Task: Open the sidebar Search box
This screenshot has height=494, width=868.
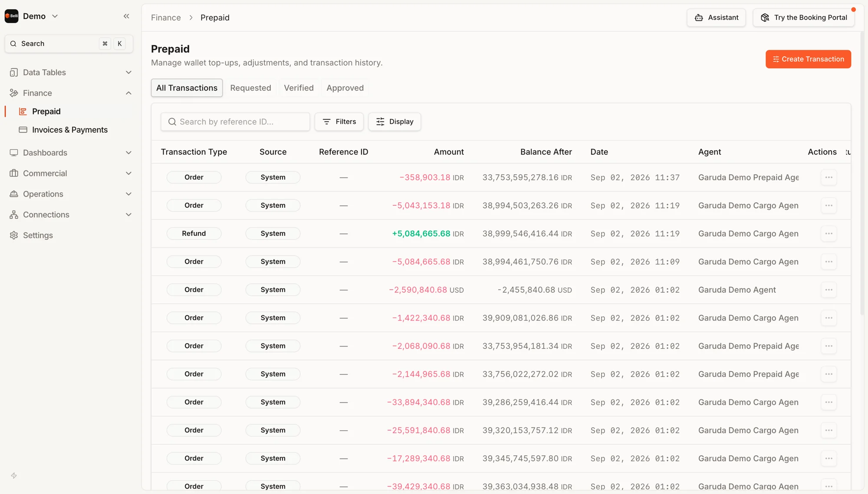Action: [69, 43]
